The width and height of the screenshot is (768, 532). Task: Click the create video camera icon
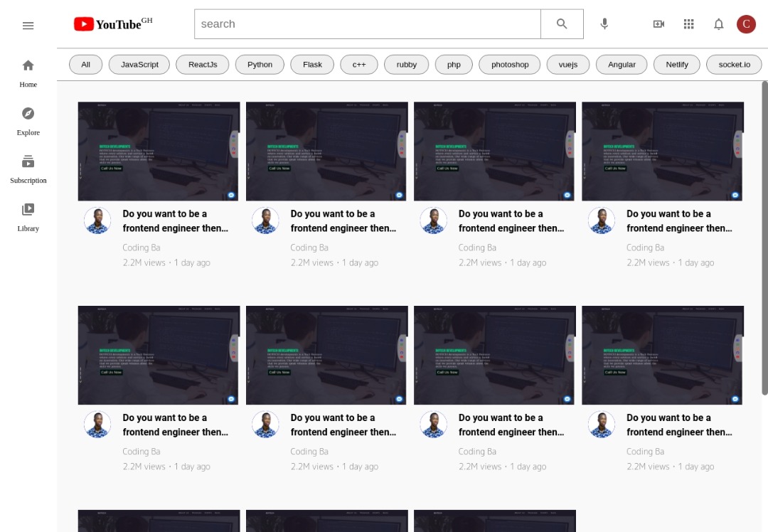pos(658,24)
